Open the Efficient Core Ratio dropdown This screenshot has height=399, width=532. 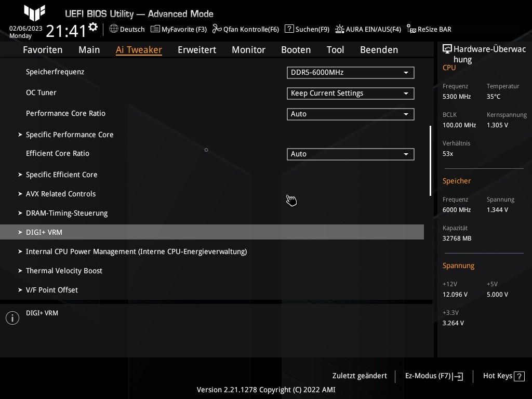coord(351,154)
